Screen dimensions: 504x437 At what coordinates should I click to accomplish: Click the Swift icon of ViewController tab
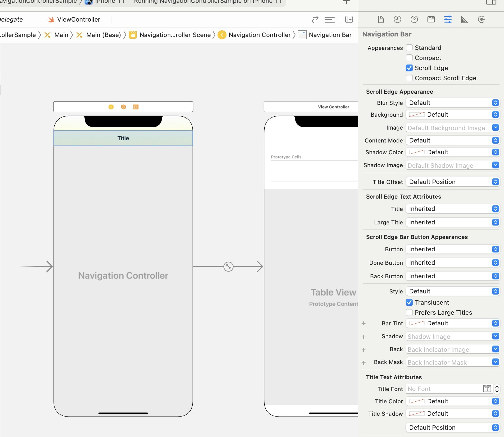click(x=51, y=20)
